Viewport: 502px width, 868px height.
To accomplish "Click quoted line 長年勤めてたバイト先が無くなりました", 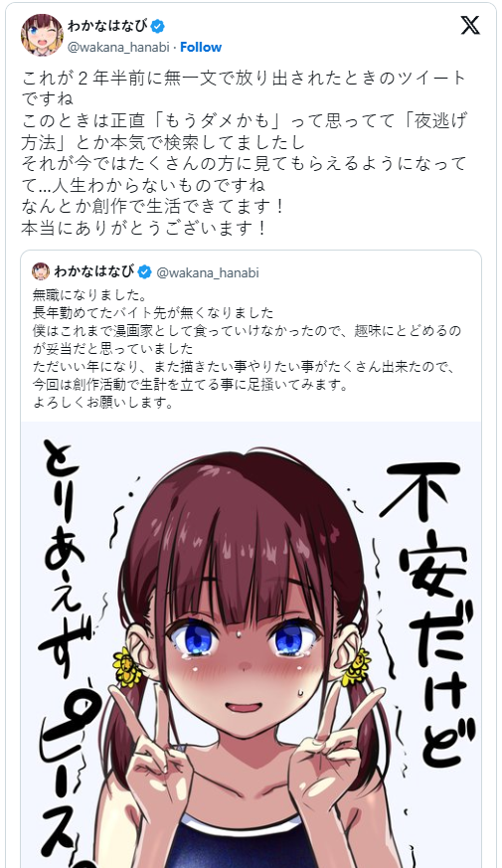I will click(153, 313).
